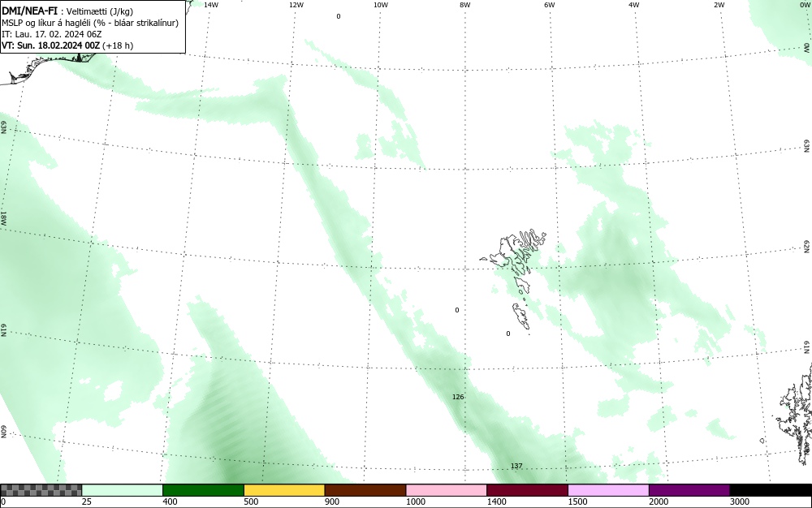The width and height of the screenshot is (812, 508).
Task: Click the legend tick label 900
Action: [332, 502]
